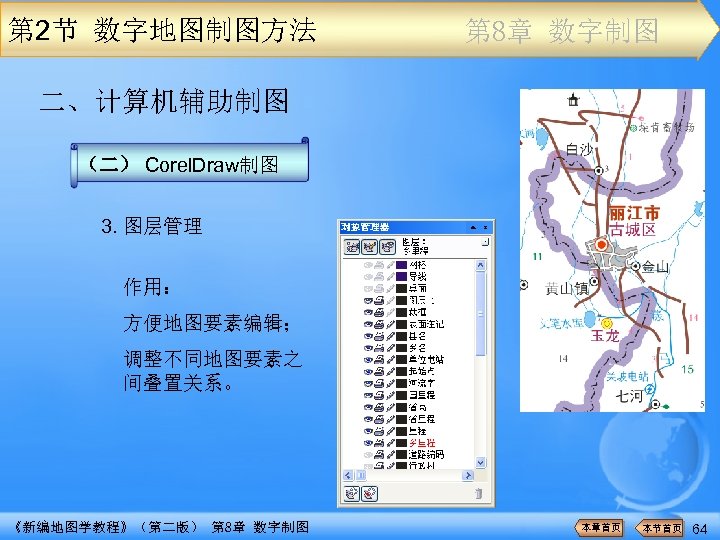This screenshot has height=540, width=720.
Task: Go to section home via 本节首页 button
Action: 659,528
